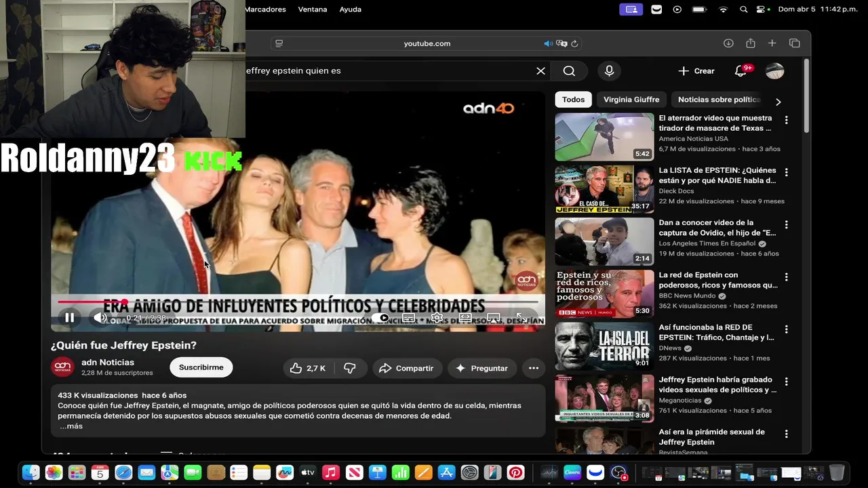The height and width of the screenshot is (488, 868).
Task: Click the AirPlay icon in the player
Action: click(x=494, y=317)
